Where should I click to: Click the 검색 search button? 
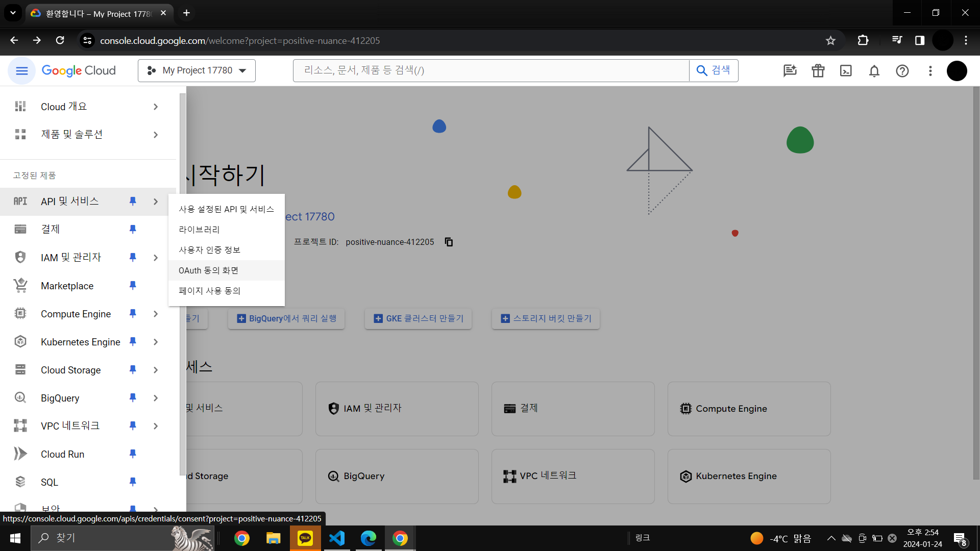click(713, 71)
